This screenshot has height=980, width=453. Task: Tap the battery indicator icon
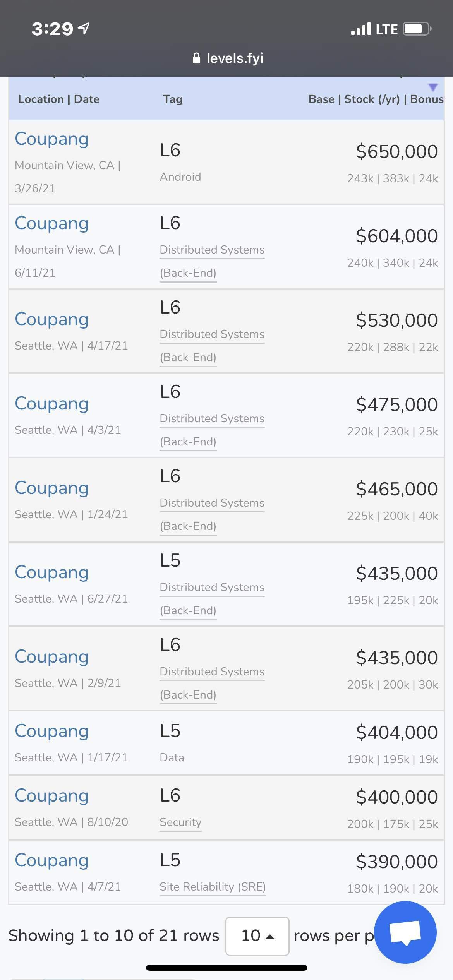pyautogui.click(x=417, y=29)
